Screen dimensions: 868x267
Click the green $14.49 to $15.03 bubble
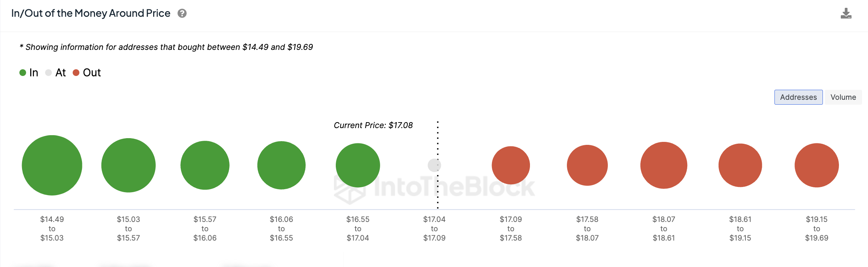[52, 165]
